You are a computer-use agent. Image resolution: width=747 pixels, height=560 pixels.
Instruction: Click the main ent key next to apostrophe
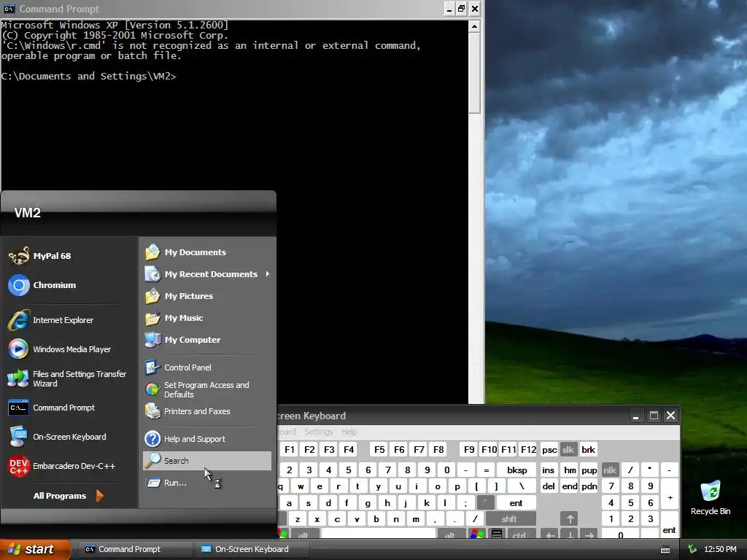[516, 503]
